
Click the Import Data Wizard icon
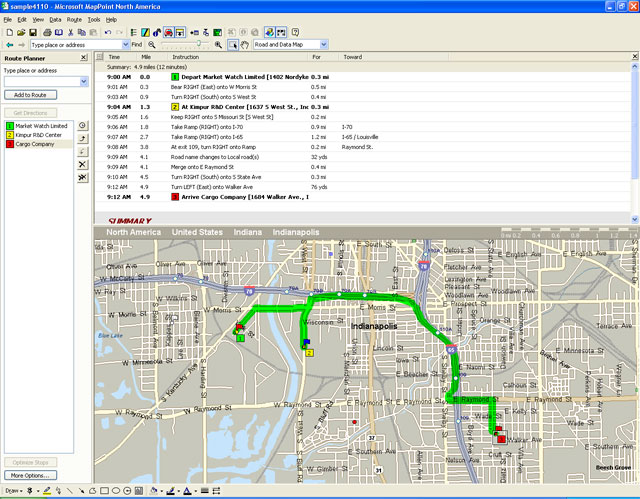point(195,32)
